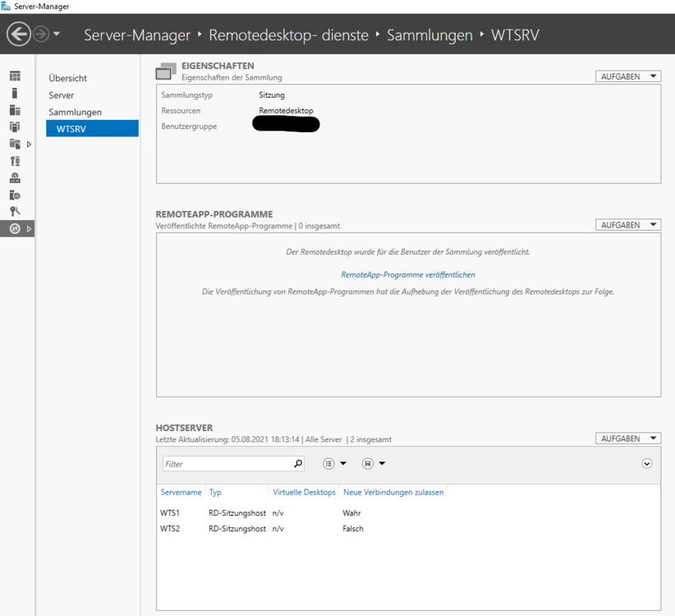The image size is (675, 616).
Task: Sort by the Servername column header
Action: [181, 493]
